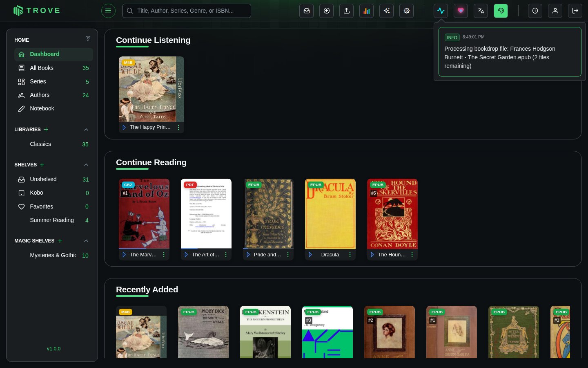This screenshot has width=588, height=368.
Task: Click the add book plus-circle icon
Action: click(x=327, y=11)
